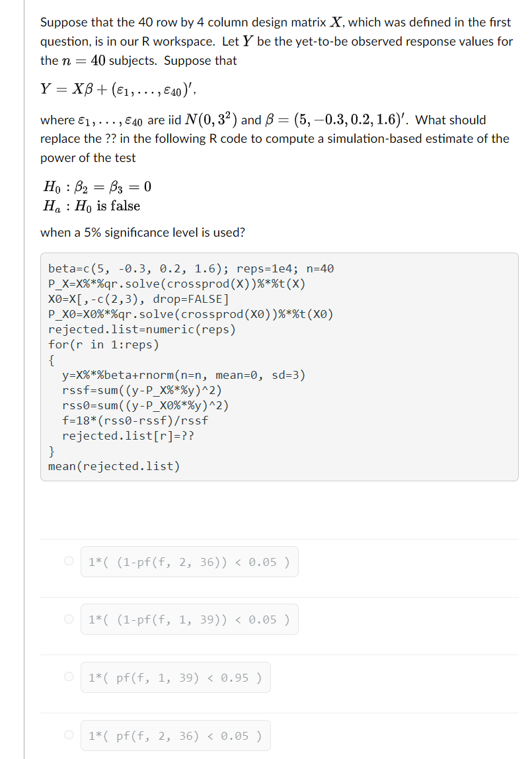The image size is (532, 759).
Task: Select the radio button for the last answer option
Action: (68, 735)
